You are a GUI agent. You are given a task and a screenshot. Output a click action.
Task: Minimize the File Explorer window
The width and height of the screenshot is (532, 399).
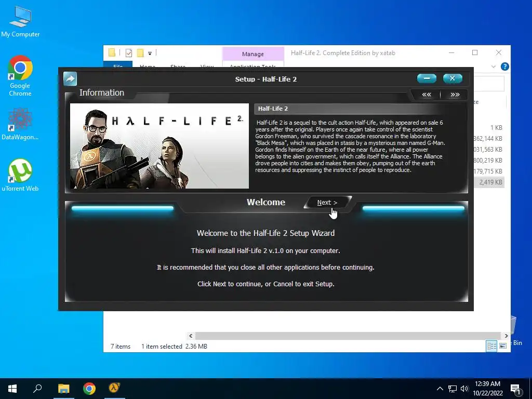tap(451, 52)
